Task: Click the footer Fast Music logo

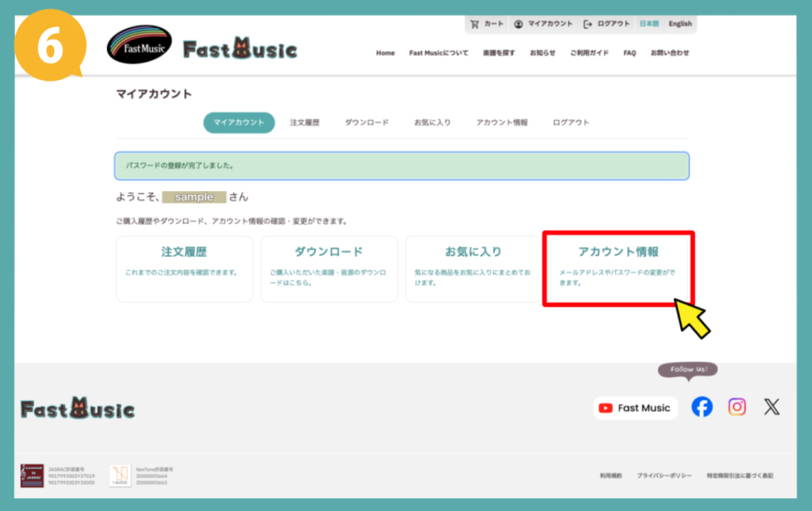Action: tap(78, 409)
